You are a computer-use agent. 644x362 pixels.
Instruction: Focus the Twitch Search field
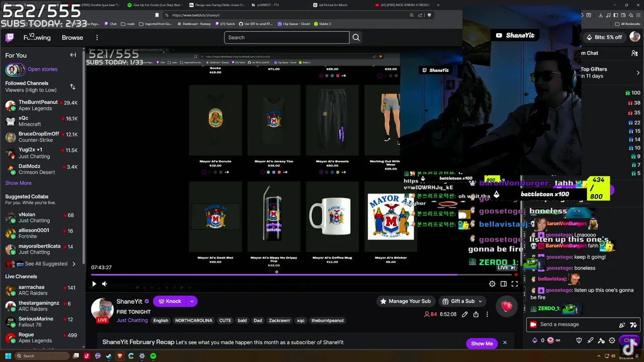(287, 38)
